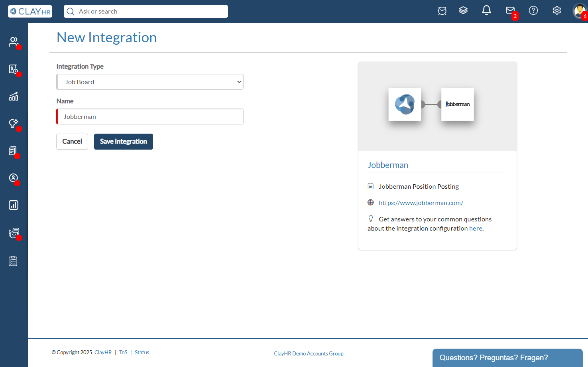Click the Jobberman Position Posting text
Viewport: 588px width, 367px height.
coord(419,186)
